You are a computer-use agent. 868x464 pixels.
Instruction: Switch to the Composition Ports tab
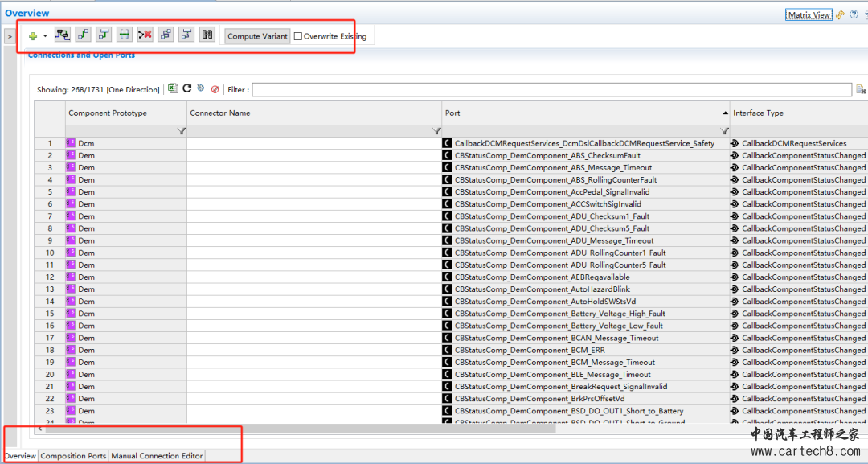coord(73,456)
